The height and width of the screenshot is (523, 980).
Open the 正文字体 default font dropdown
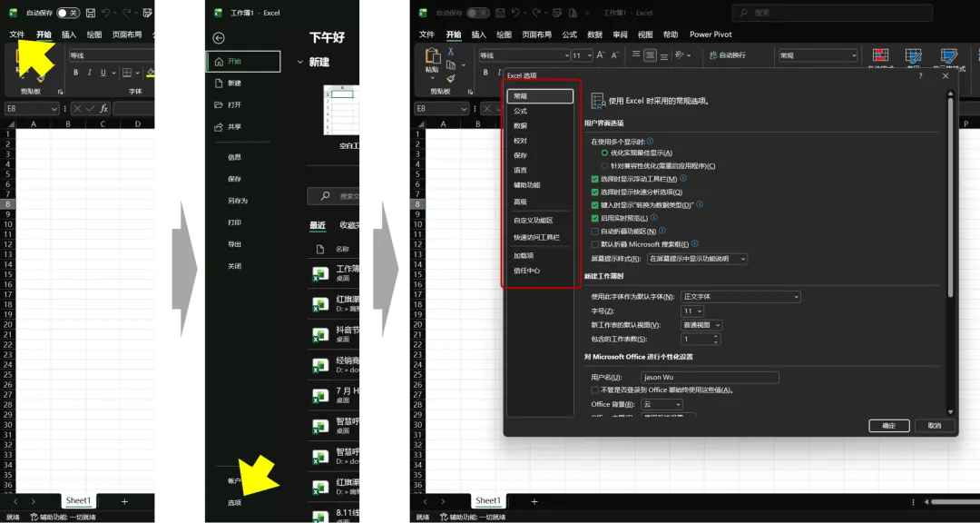pos(740,297)
